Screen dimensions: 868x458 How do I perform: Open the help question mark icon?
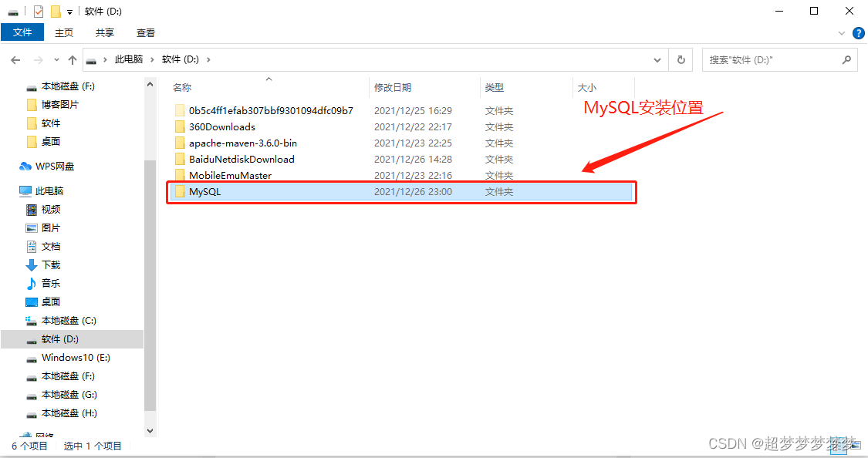[x=859, y=32]
